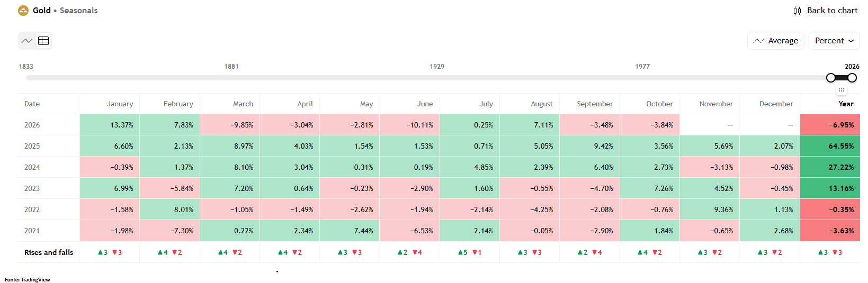This screenshot has width=868, height=283.
Task: Click the 9.36% November 2022 cell
Action: [710, 209]
